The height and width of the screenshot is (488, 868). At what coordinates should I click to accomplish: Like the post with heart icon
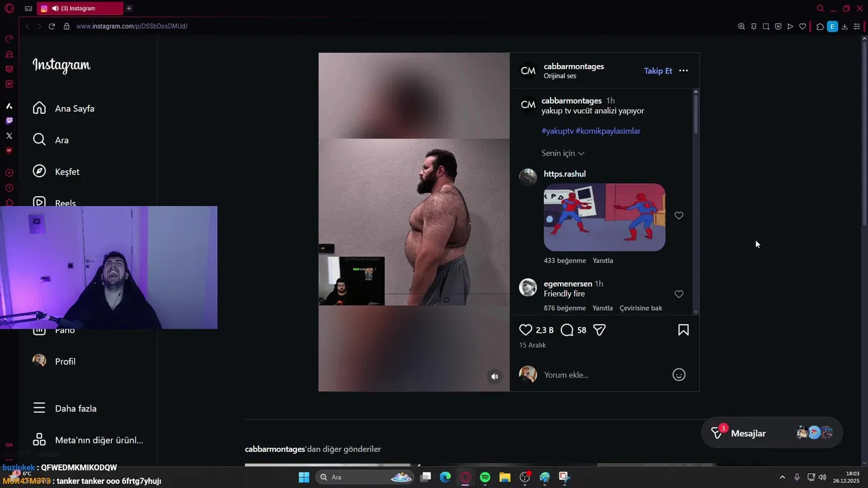(x=526, y=330)
